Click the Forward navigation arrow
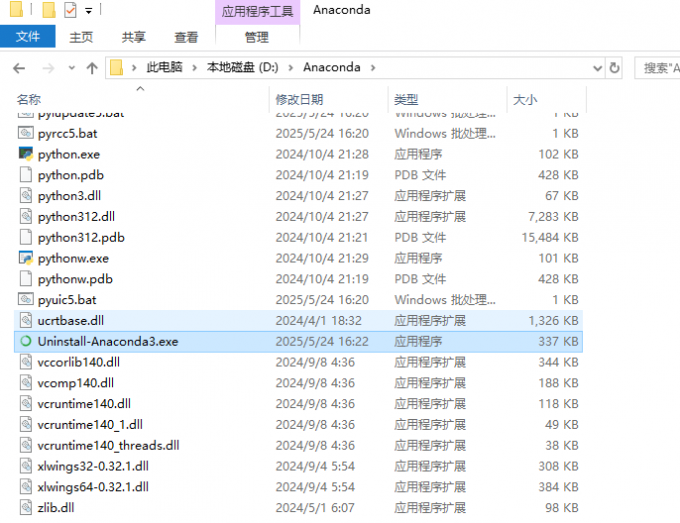Image resolution: width=680 pixels, height=523 pixels. (48, 68)
